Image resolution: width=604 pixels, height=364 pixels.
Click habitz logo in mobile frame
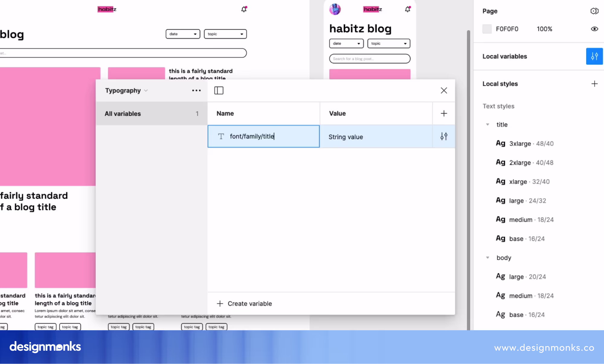click(373, 9)
